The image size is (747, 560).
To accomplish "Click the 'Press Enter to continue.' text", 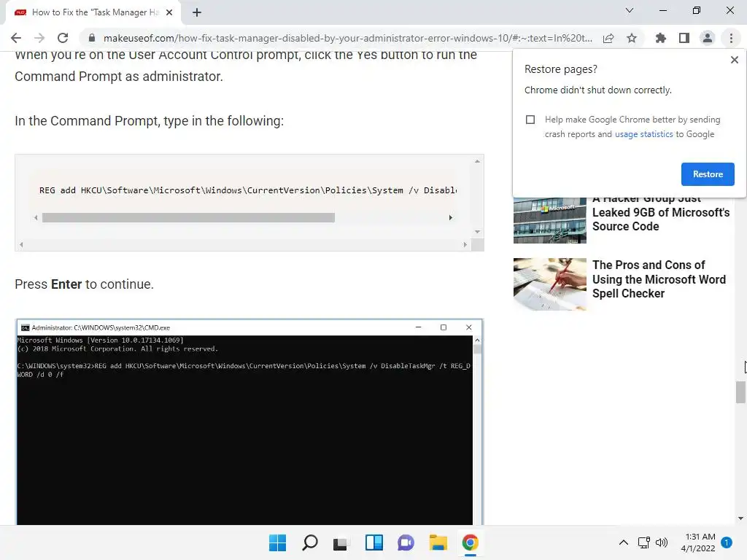I will point(85,284).
